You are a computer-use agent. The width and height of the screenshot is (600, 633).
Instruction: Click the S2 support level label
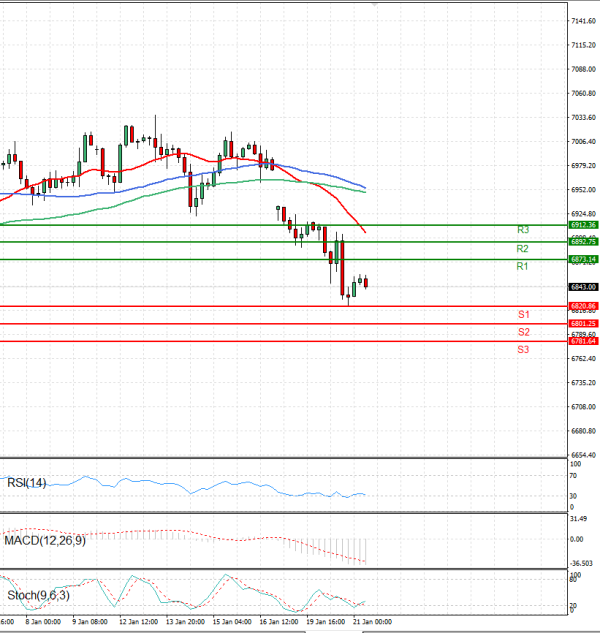(x=523, y=331)
